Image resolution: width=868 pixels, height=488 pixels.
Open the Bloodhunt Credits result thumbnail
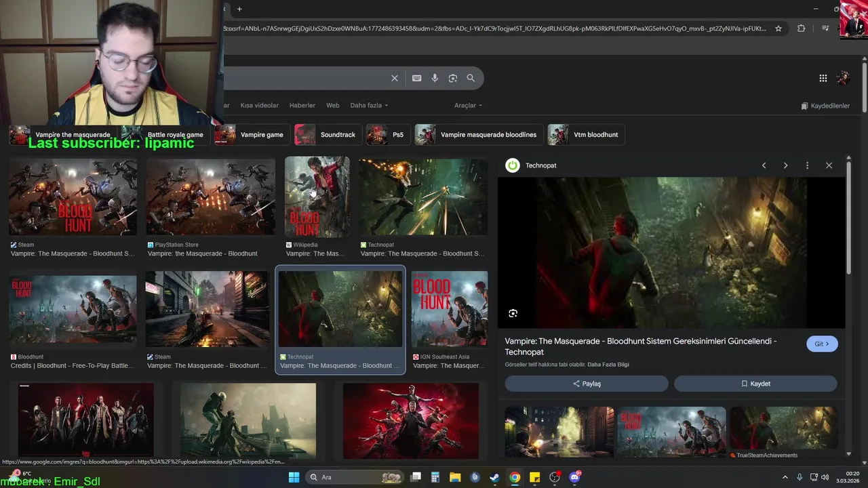pyautogui.click(x=73, y=309)
